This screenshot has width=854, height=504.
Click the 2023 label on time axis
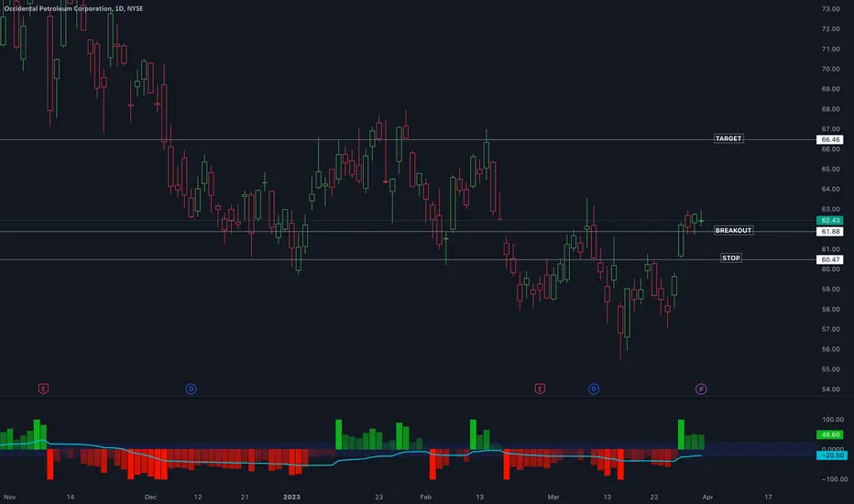tap(291, 497)
